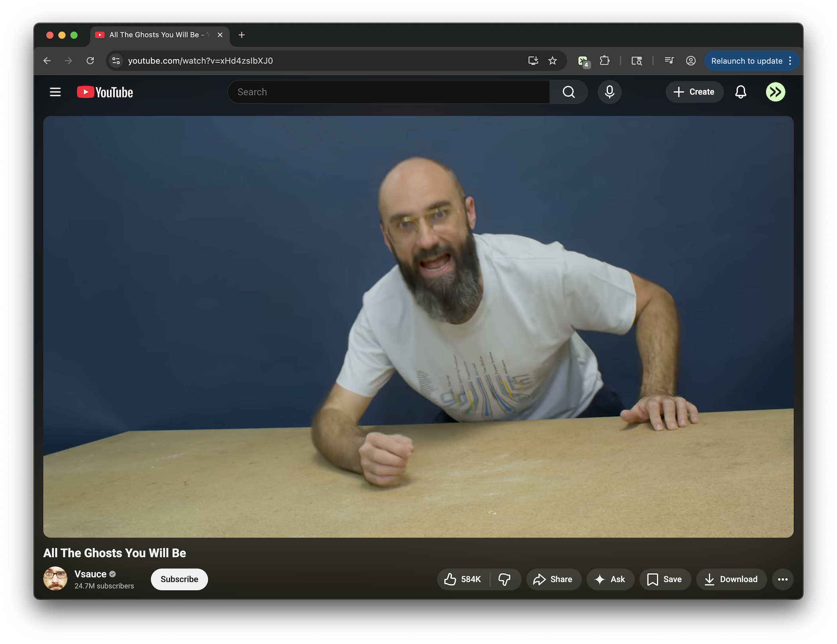Image resolution: width=837 pixels, height=644 pixels.
Task: Bookmark this page with star icon
Action: [x=552, y=61]
